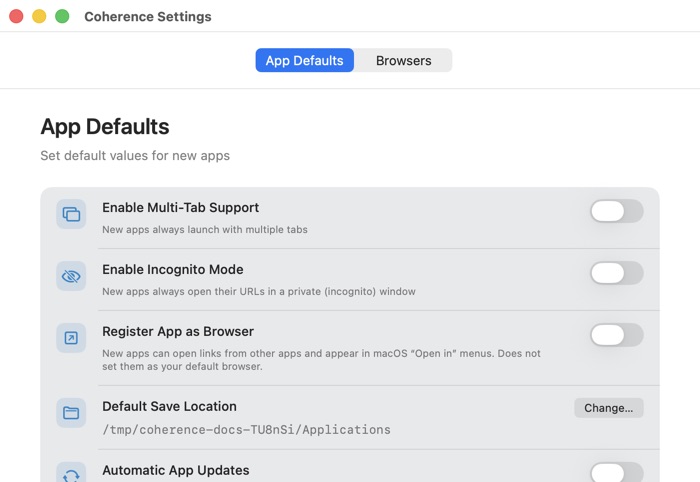
Task: Minimize window with the yellow button
Action: [39, 17]
